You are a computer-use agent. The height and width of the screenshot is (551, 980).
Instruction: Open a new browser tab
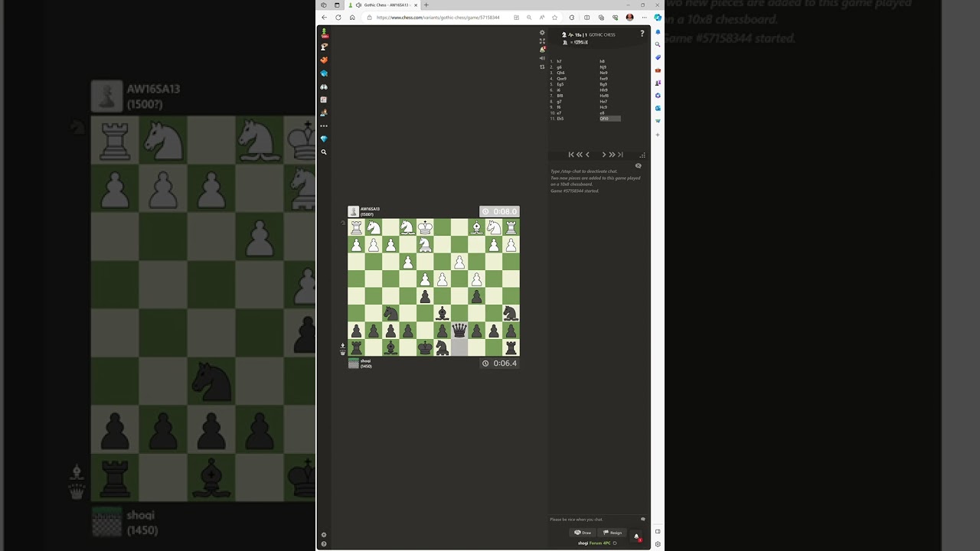[x=426, y=5]
